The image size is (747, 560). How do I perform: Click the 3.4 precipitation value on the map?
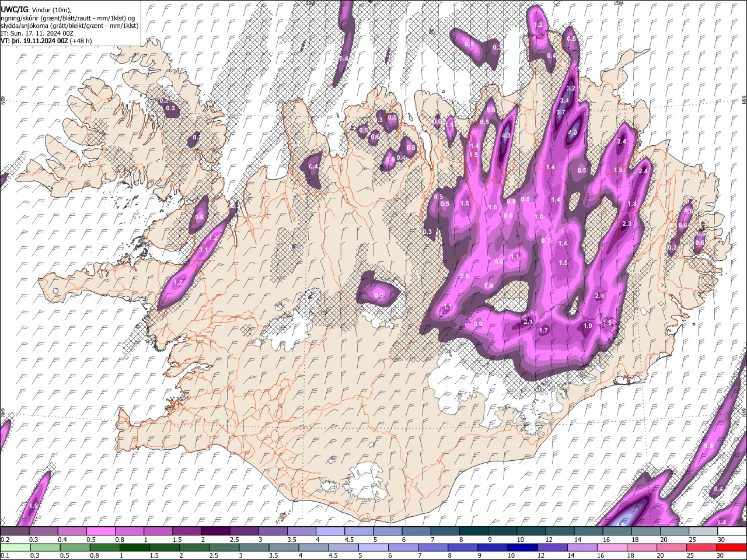click(x=564, y=100)
